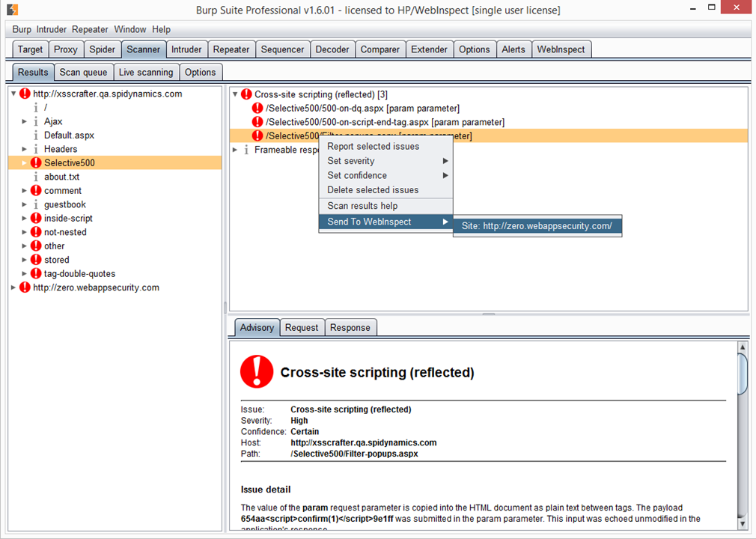This screenshot has height=539, width=756.
Task: Switch to the Live scanning sub-tab
Action: pos(146,73)
